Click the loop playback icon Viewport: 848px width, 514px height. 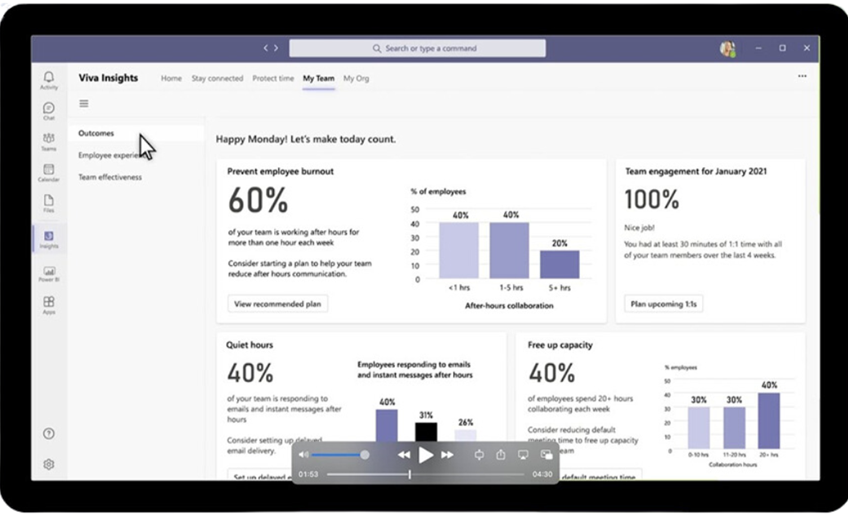click(479, 455)
